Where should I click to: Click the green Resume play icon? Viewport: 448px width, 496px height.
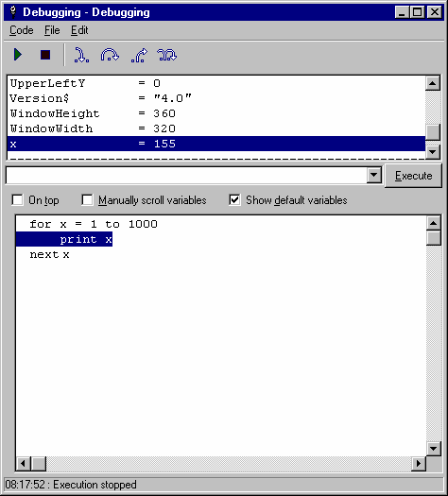pyautogui.click(x=18, y=55)
